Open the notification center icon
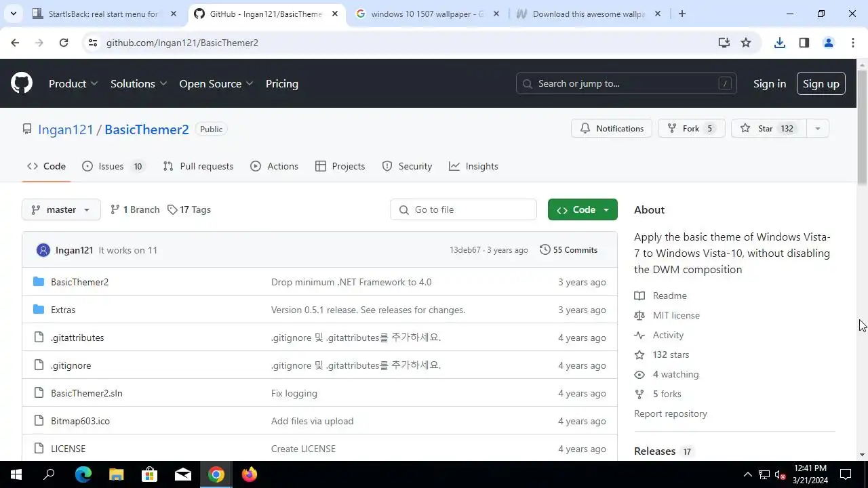This screenshot has height=488, width=868. click(846, 474)
